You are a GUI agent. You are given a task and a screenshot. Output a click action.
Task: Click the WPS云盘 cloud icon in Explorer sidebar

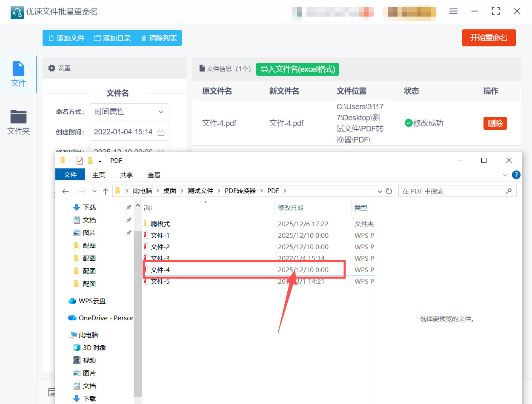pos(71,301)
